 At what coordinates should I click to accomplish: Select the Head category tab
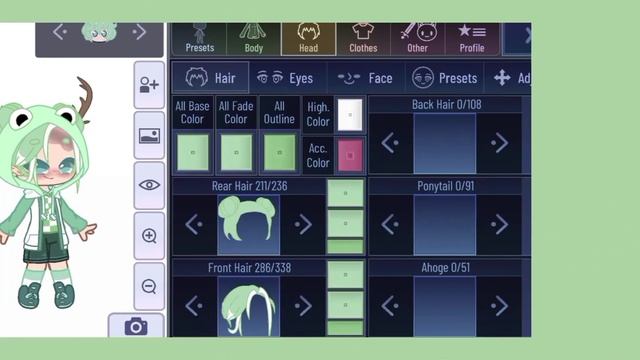click(308, 39)
